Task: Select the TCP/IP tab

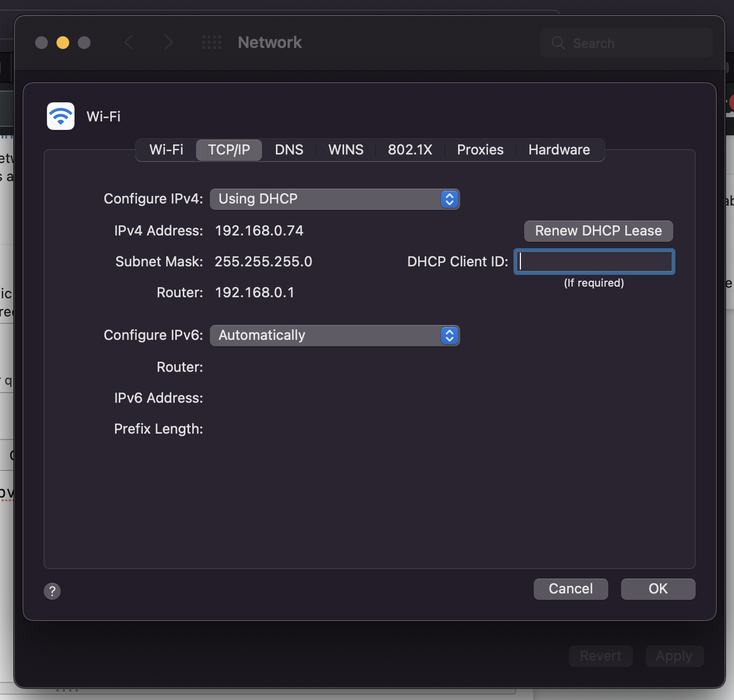Action: pos(229,150)
